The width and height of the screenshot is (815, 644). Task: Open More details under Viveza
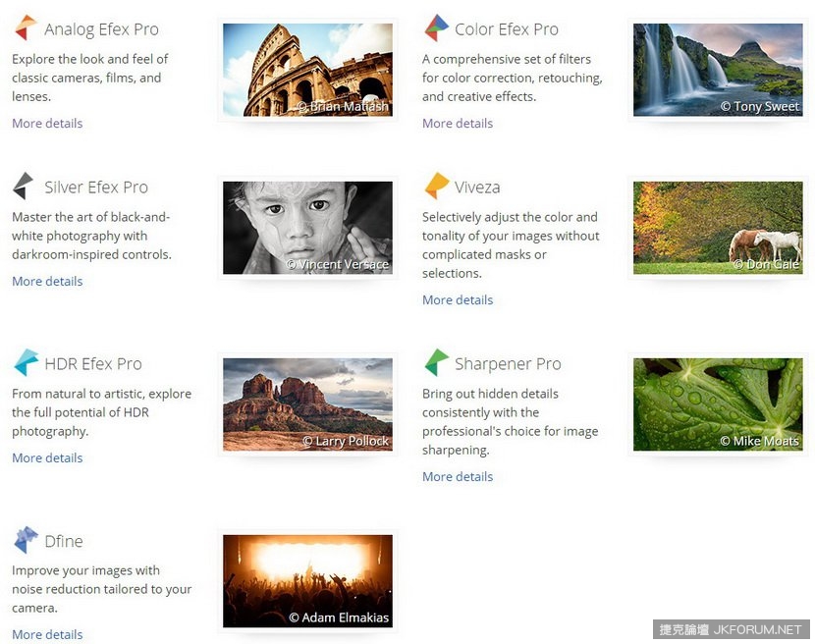click(x=458, y=299)
